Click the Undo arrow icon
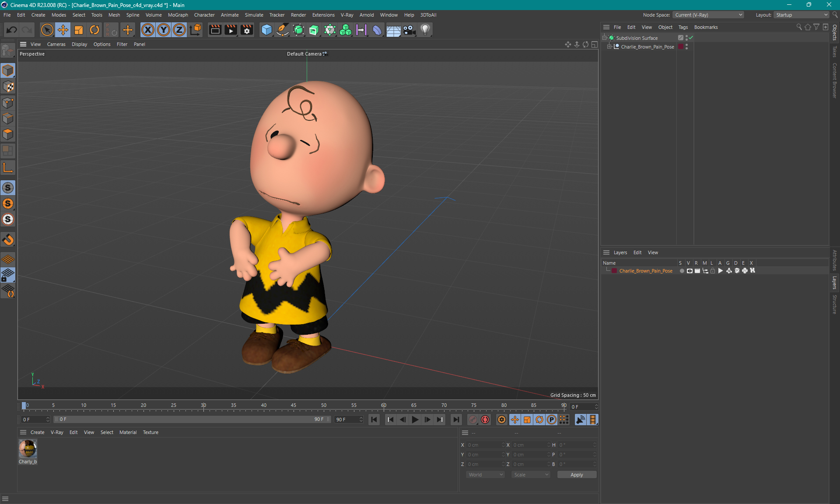The width and height of the screenshot is (840, 504). [x=12, y=30]
